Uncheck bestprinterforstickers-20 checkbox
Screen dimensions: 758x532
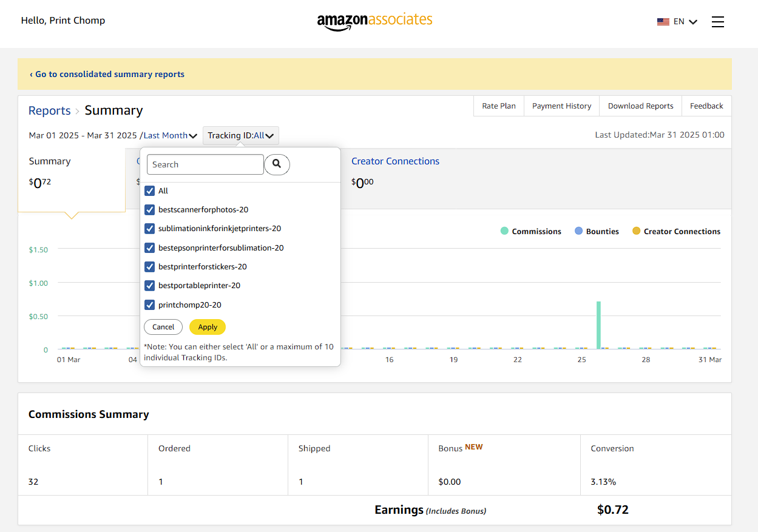(x=149, y=267)
